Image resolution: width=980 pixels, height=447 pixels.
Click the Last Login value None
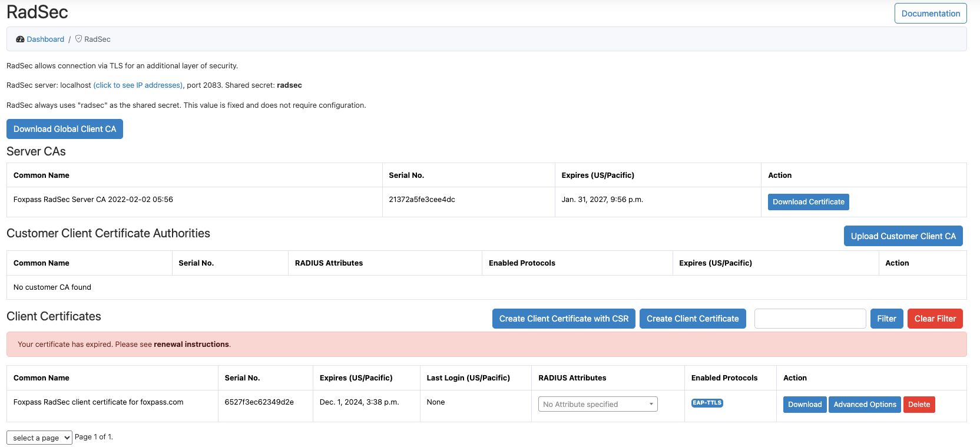click(x=436, y=402)
